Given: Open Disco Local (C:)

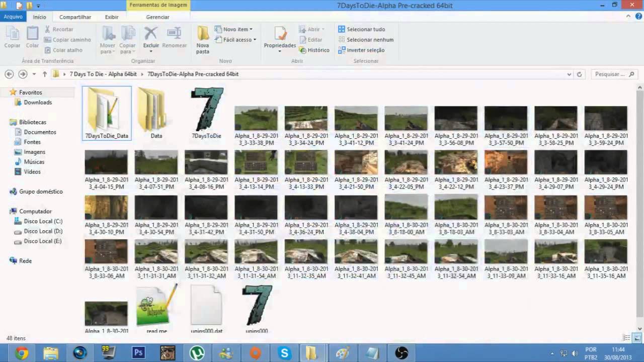Looking at the screenshot, I should coord(43,221).
